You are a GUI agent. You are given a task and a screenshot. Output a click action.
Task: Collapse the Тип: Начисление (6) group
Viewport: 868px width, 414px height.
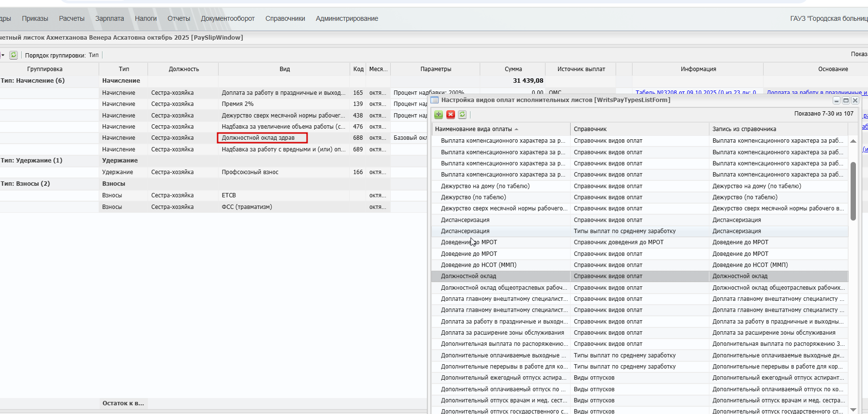33,81
